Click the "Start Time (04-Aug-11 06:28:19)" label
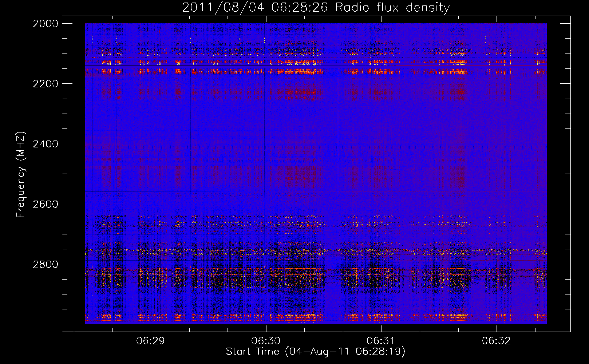The image size is (589, 364). point(316,352)
